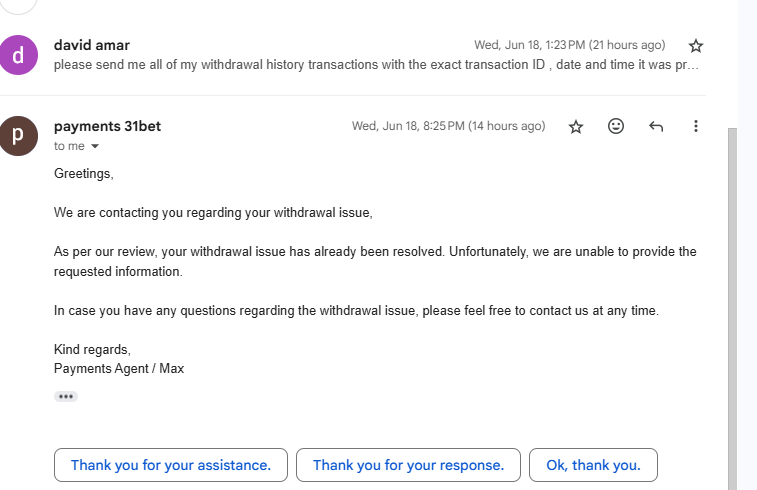Screen dimensions: 757x490
Task: Pick the "Ok, thank you." smart reply
Action: 593,465
